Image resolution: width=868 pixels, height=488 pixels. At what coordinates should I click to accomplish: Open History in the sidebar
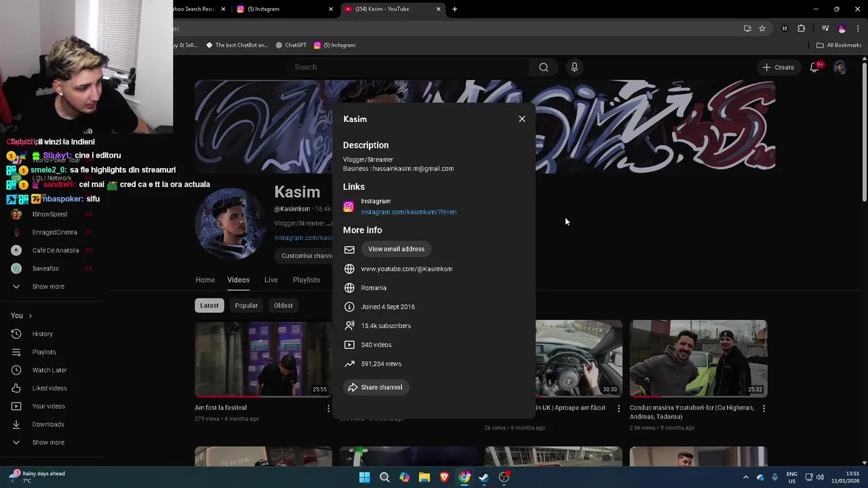pos(42,334)
